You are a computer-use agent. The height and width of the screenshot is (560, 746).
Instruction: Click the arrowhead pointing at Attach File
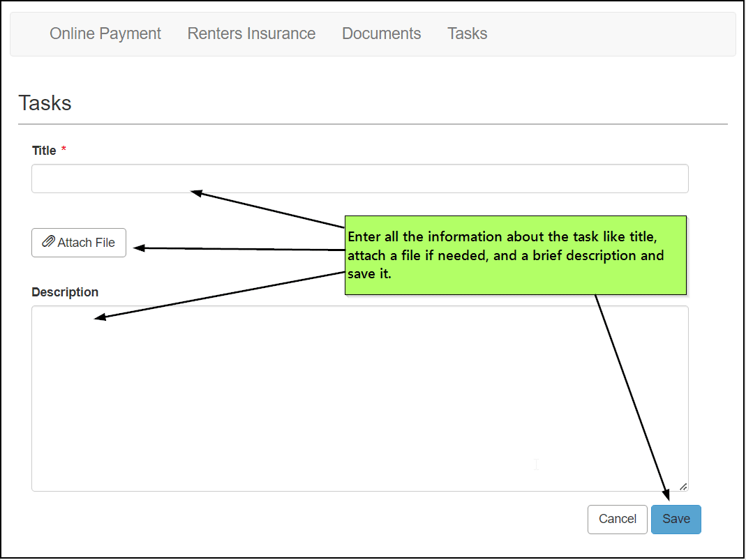140,248
